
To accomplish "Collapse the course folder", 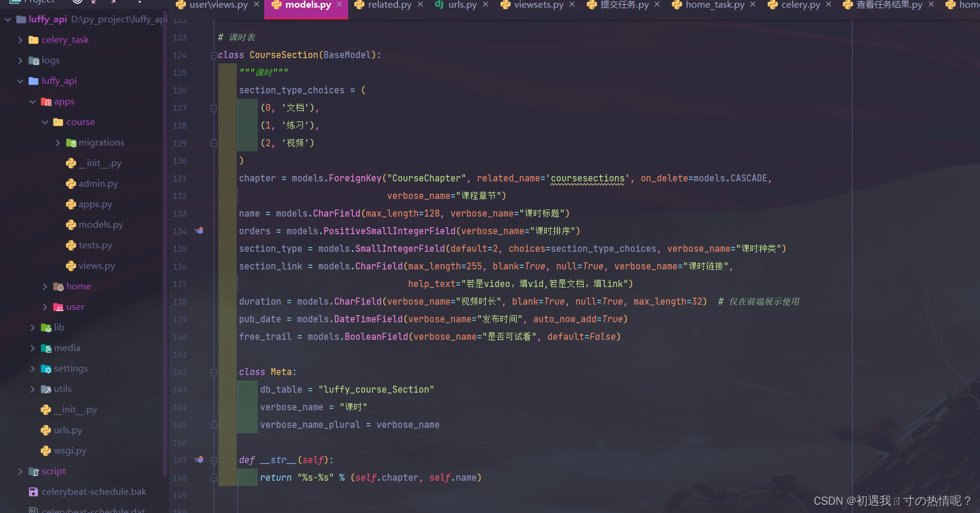I will (45, 122).
